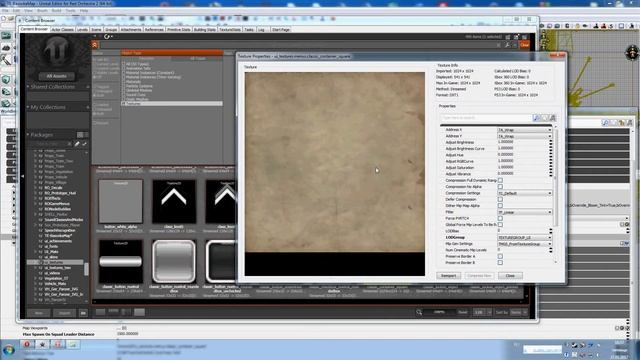
Task: Select the Textures object type filter row
Action: pos(172,104)
